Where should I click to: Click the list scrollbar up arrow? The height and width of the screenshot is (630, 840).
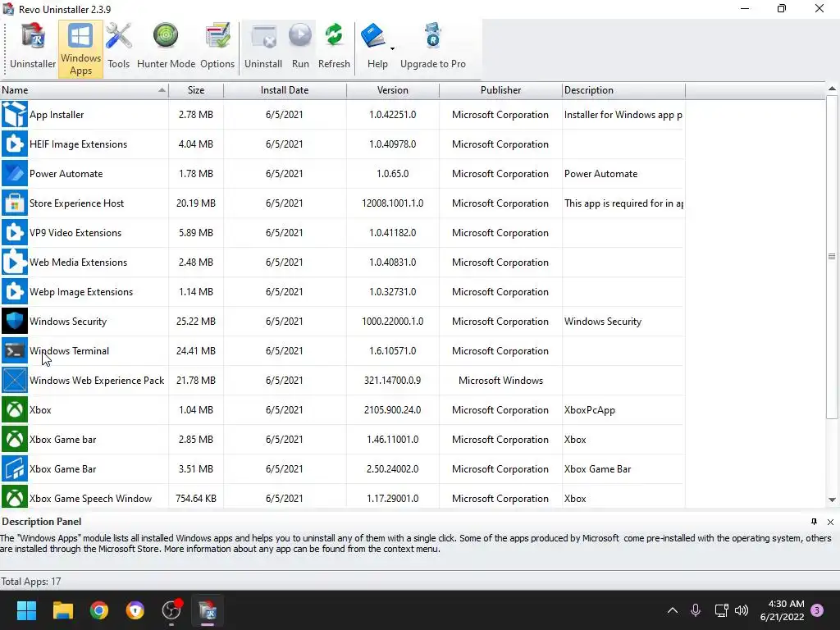tap(832, 89)
